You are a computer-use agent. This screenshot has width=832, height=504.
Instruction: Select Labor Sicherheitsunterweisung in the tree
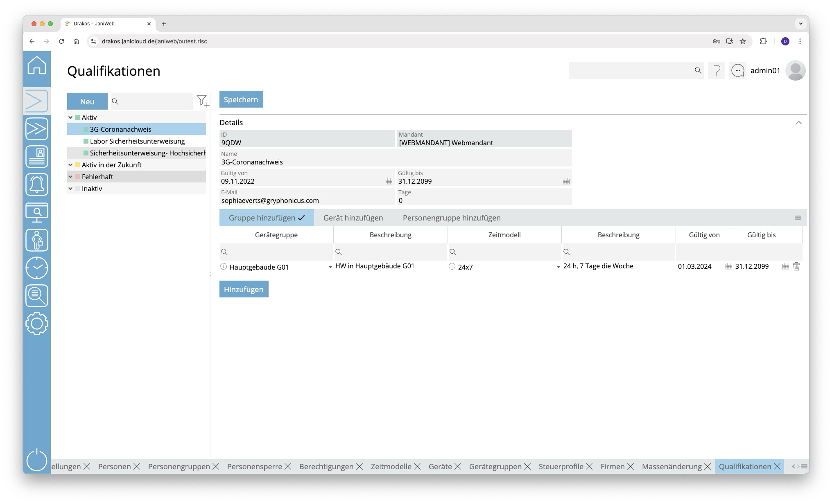(x=137, y=141)
